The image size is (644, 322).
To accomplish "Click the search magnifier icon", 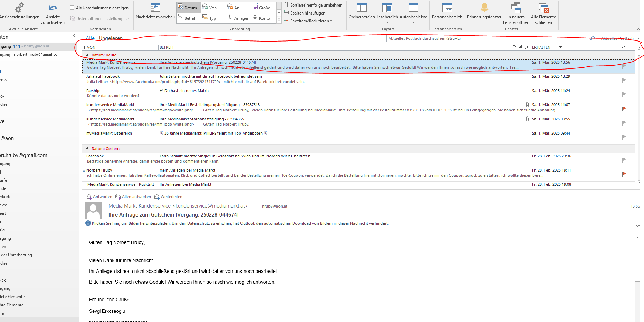I will point(593,38).
